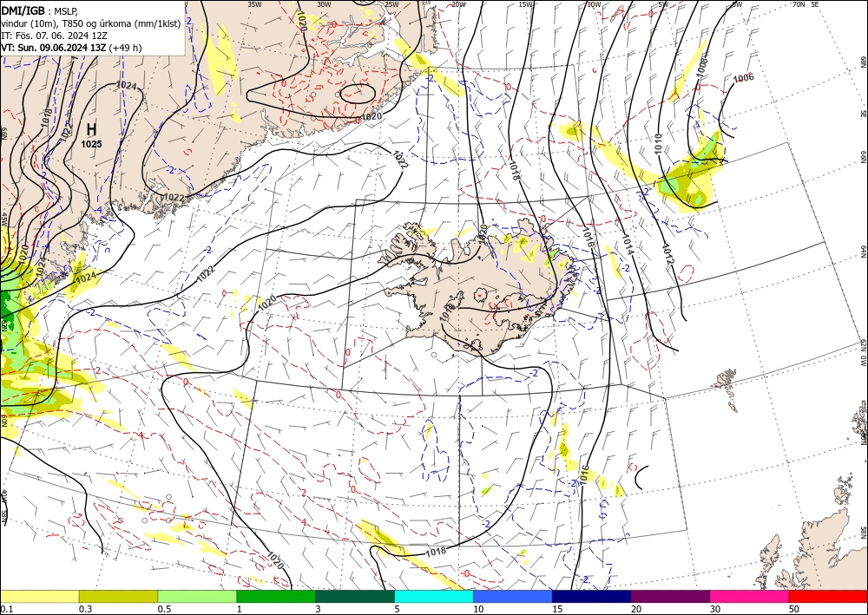Click the '1008' isobar label

[702, 67]
